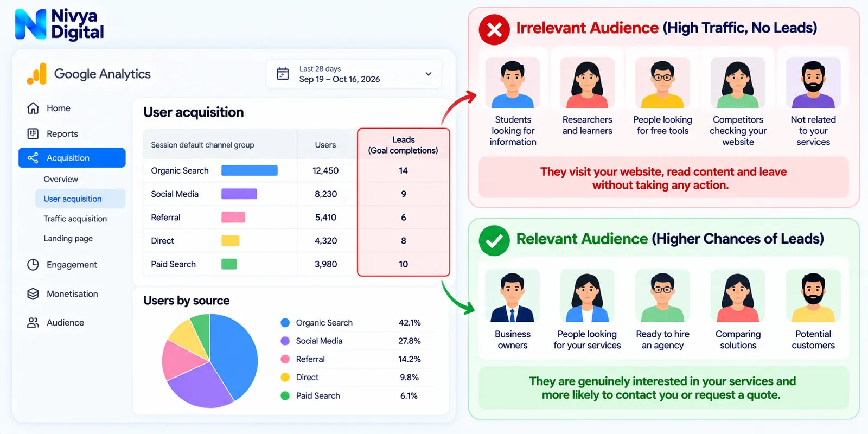Click the Google Analytics logo icon

[37, 74]
